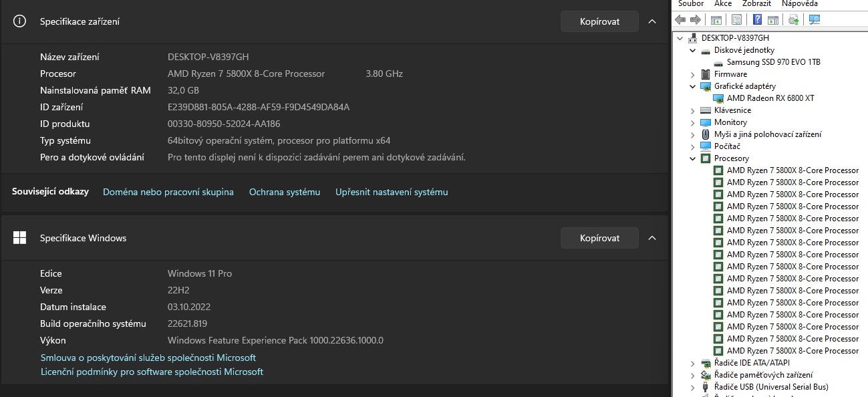Click the forward arrow in Device Manager toolbar
This screenshot has width=868, height=397.
pos(696,19)
